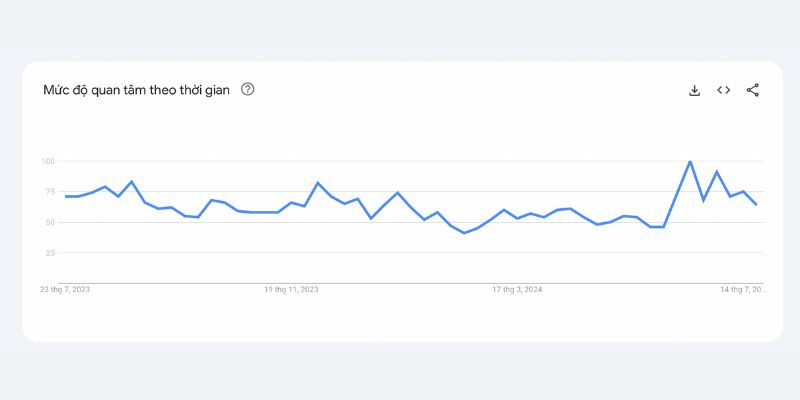The width and height of the screenshot is (800, 400).
Task: Share the interest over time chart
Action: click(753, 90)
